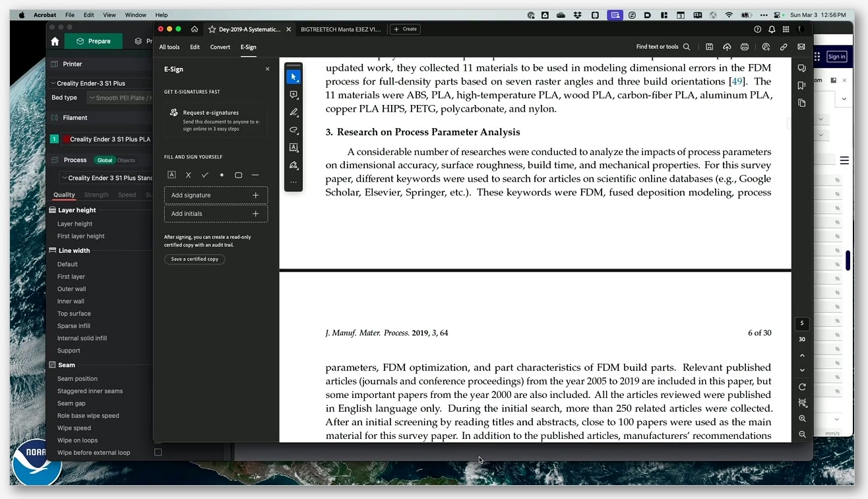The height and width of the screenshot is (499, 868).
Task: Open the page display fit options
Action: click(x=802, y=403)
